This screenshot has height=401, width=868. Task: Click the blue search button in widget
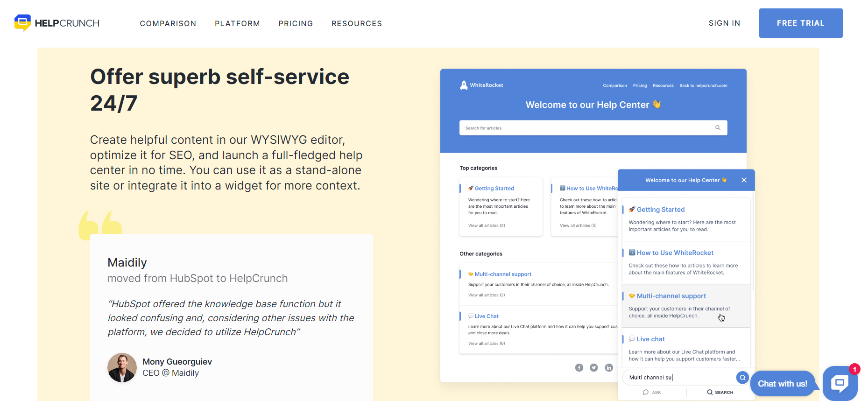click(x=742, y=377)
